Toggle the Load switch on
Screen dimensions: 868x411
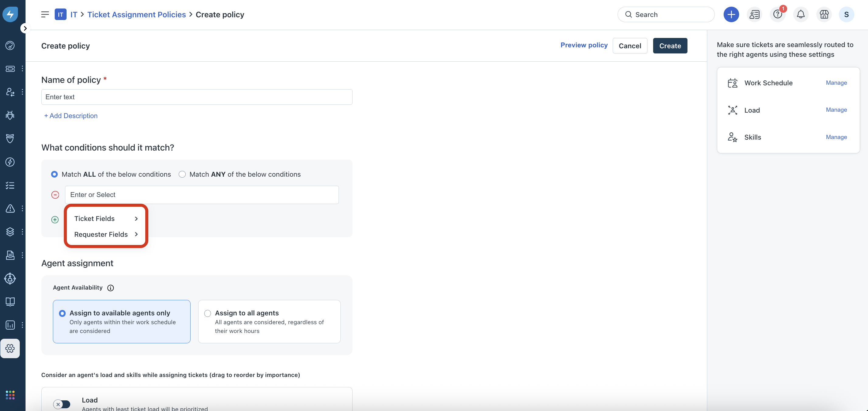point(62,404)
